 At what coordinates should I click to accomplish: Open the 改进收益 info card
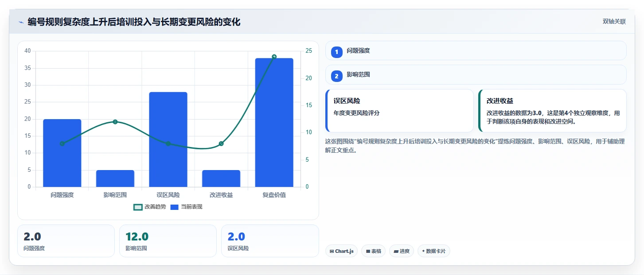point(552,111)
